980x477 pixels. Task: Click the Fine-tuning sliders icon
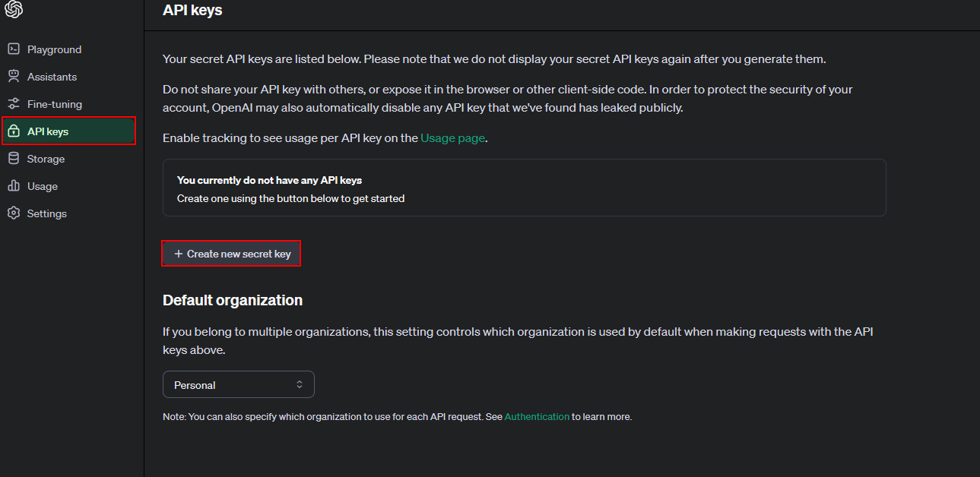point(13,104)
